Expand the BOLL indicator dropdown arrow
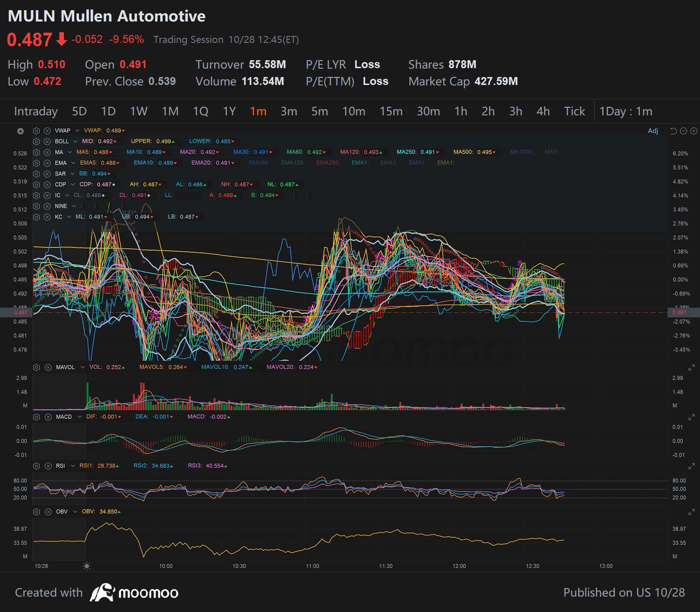 [76, 141]
